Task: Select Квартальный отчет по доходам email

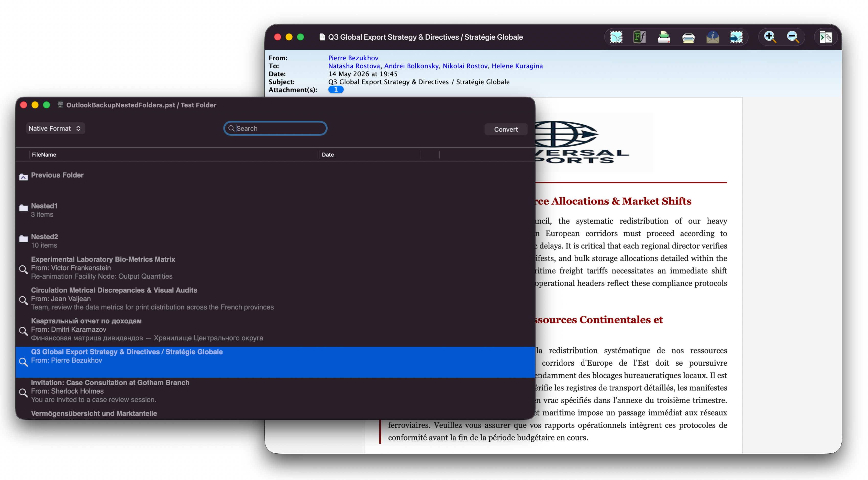Action: click(275, 331)
